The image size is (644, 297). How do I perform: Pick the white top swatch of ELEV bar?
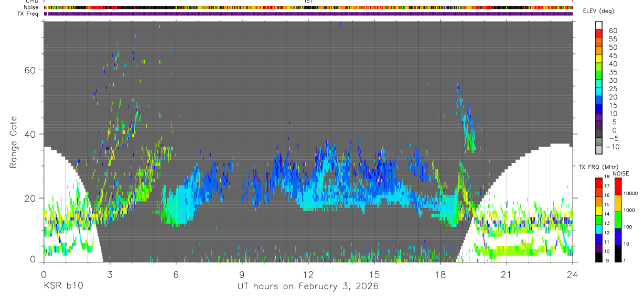coord(599,24)
